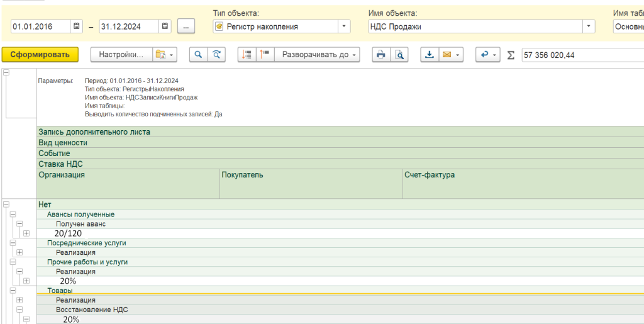Viewport: 644px width, 324px height.
Task: Collapse the Параметры section at top
Action: click(x=6, y=72)
